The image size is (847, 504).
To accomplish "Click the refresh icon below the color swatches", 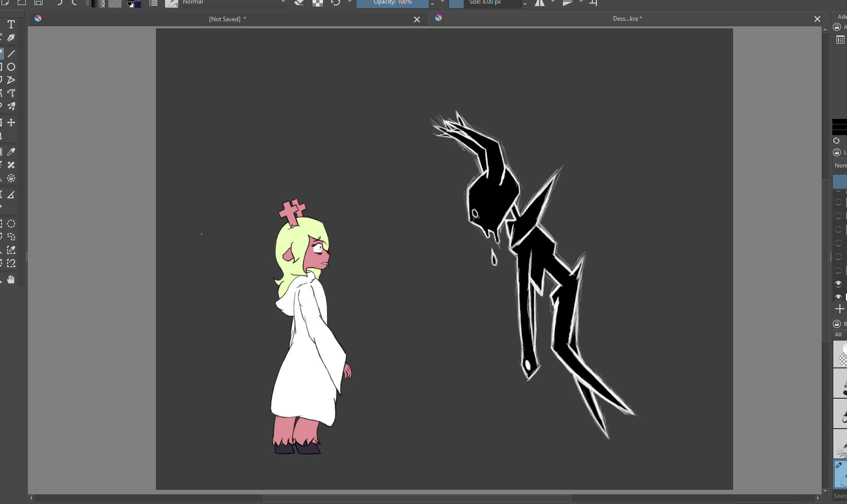I will 837,141.
